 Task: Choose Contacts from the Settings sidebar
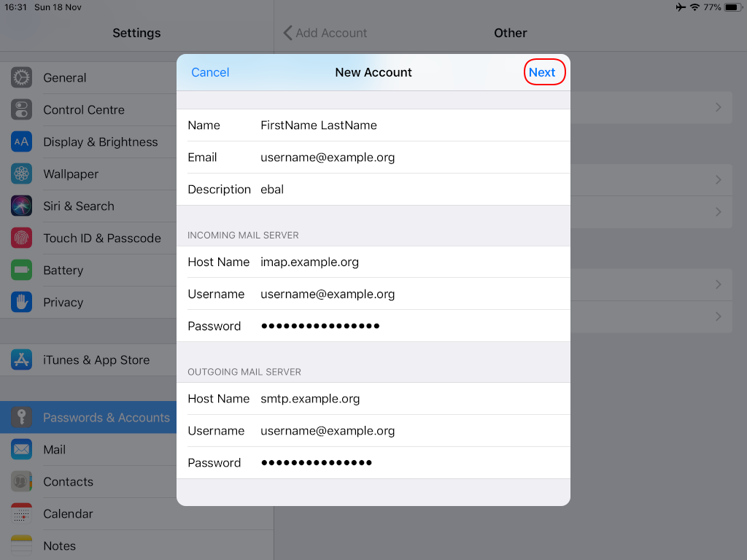click(69, 481)
